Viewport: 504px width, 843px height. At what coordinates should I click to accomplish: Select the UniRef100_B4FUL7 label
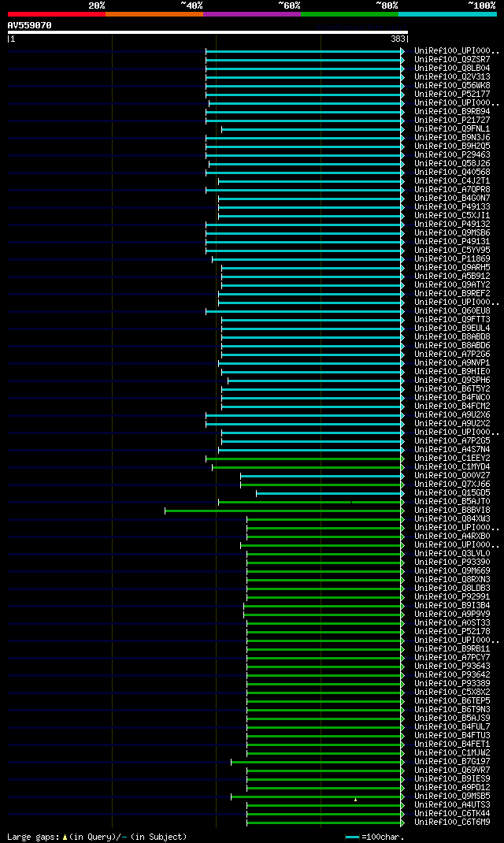point(452,727)
